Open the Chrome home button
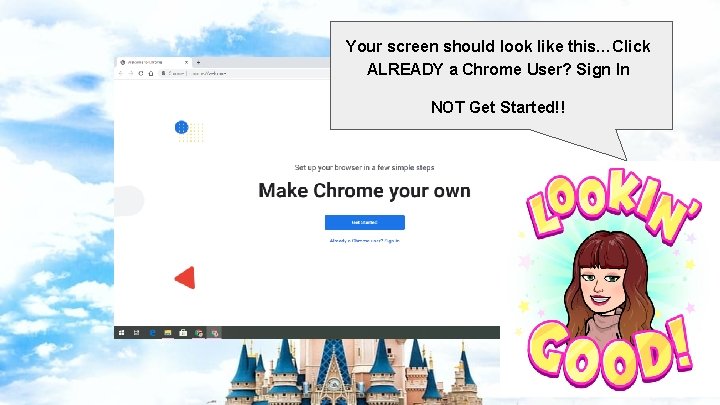Screen dimensions: 720x405 click(151, 73)
